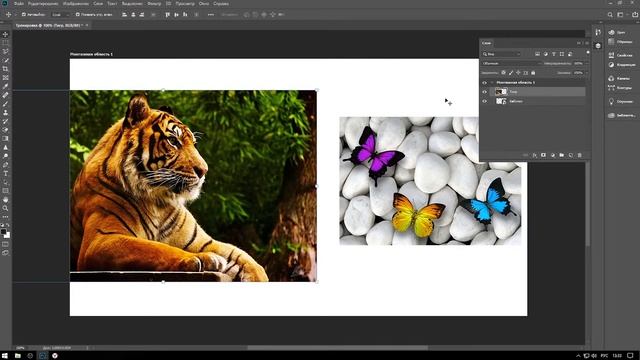Image resolution: width=640 pixels, height=360 pixels.
Task: Select the Dodge tool
Action: pos(5,156)
